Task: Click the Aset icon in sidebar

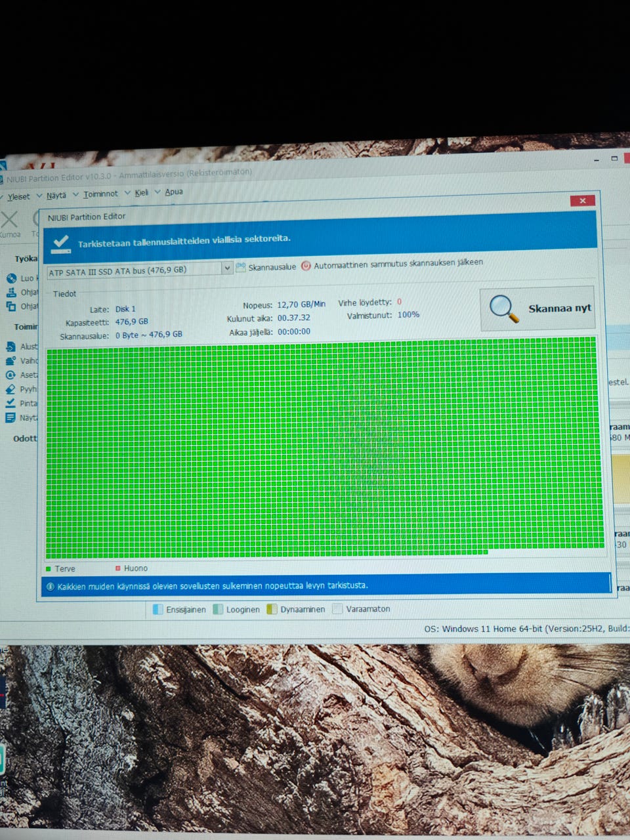Action: click(x=10, y=375)
